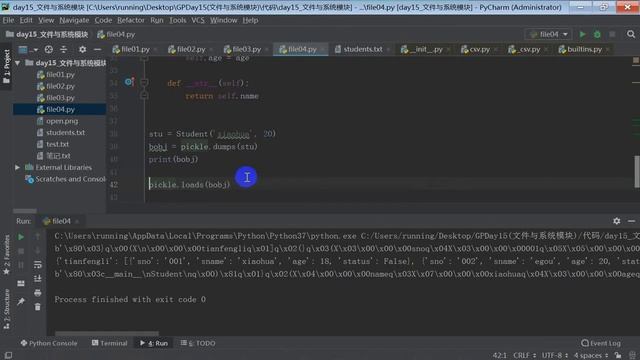Open the file04 run configuration dropdown

coord(549,34)
